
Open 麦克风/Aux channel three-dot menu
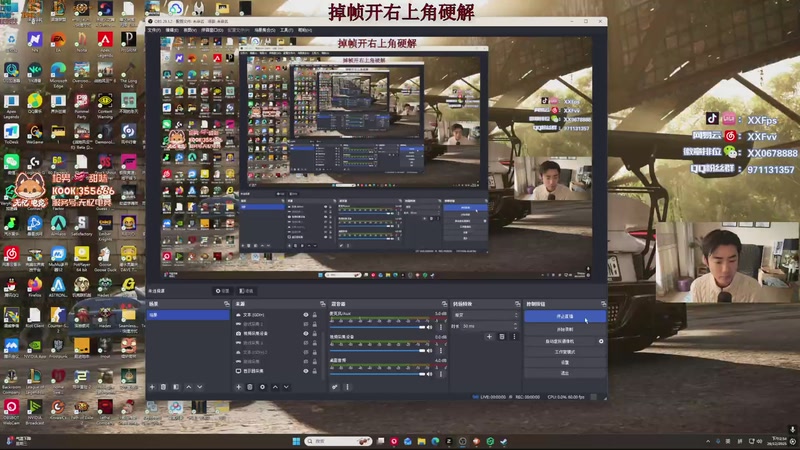pos(441,327)
